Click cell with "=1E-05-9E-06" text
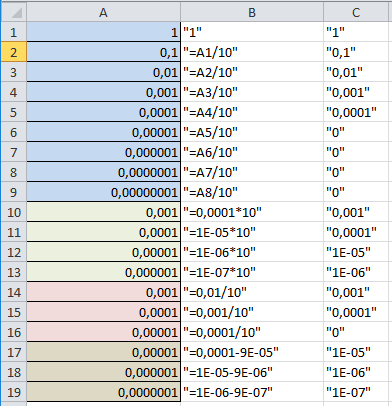This screenshot has width=392, height=406. pos(252,372)
